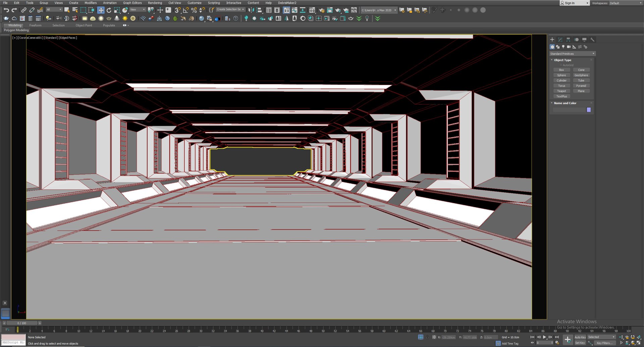Viewport: 644px width, 347px height.
Task: Toggle Auto Key mode
Action: point(580,337)
